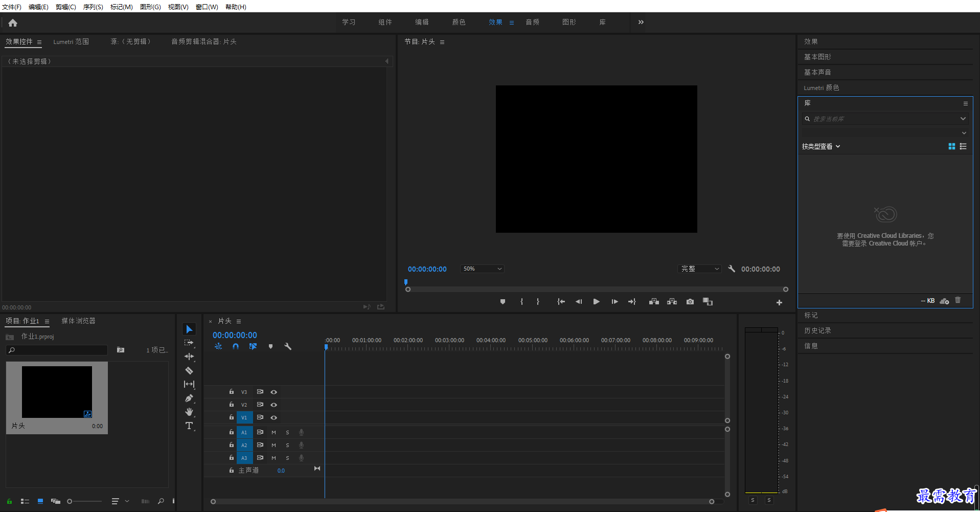Open 窗口(W) menu
This screenshot has width=980, height=512.
pyautogui.click(x=207, y=7)
